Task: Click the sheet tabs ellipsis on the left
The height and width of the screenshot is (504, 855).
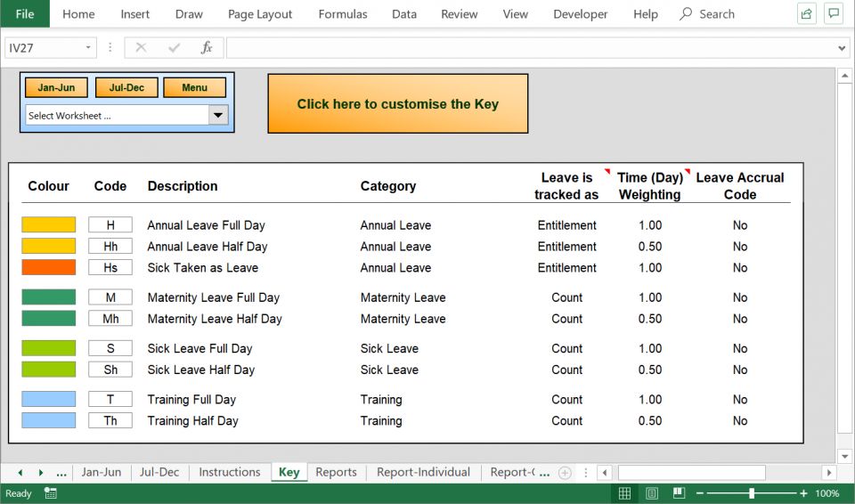Action: 61,474
